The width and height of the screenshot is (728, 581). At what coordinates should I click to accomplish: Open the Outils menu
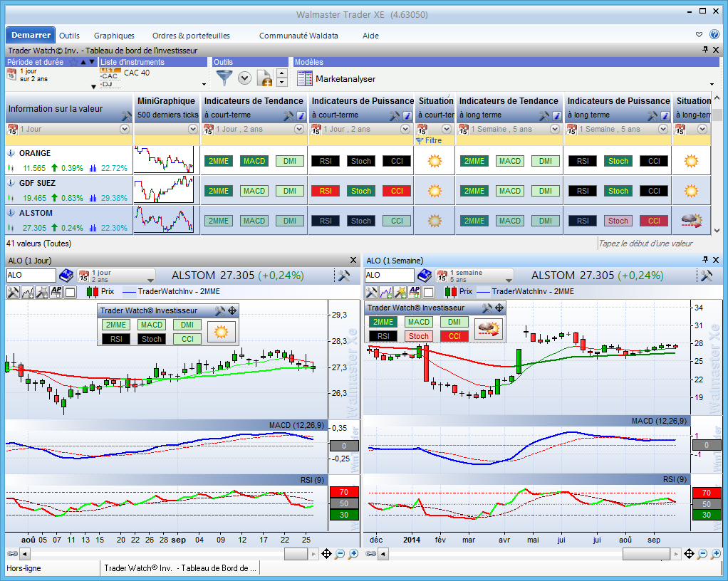point(69,36)
